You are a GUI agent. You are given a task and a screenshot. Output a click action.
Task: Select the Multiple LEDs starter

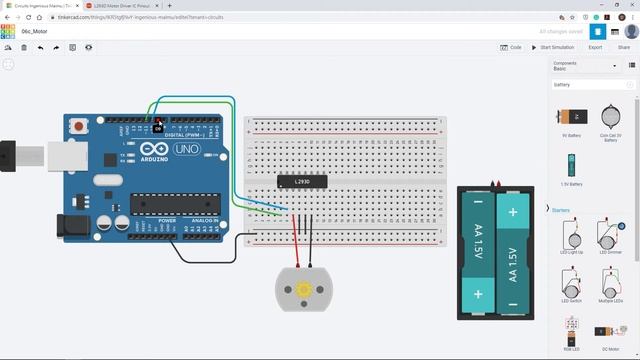611,284
